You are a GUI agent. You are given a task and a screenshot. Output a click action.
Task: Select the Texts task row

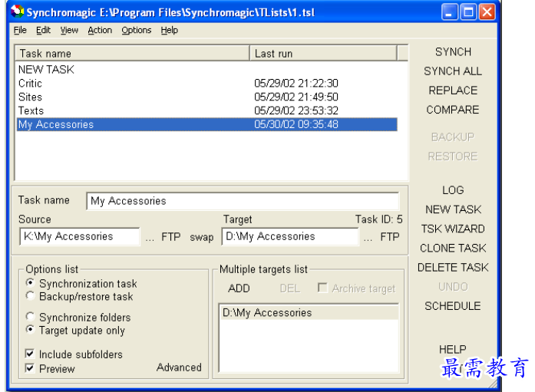click(206, 110)
